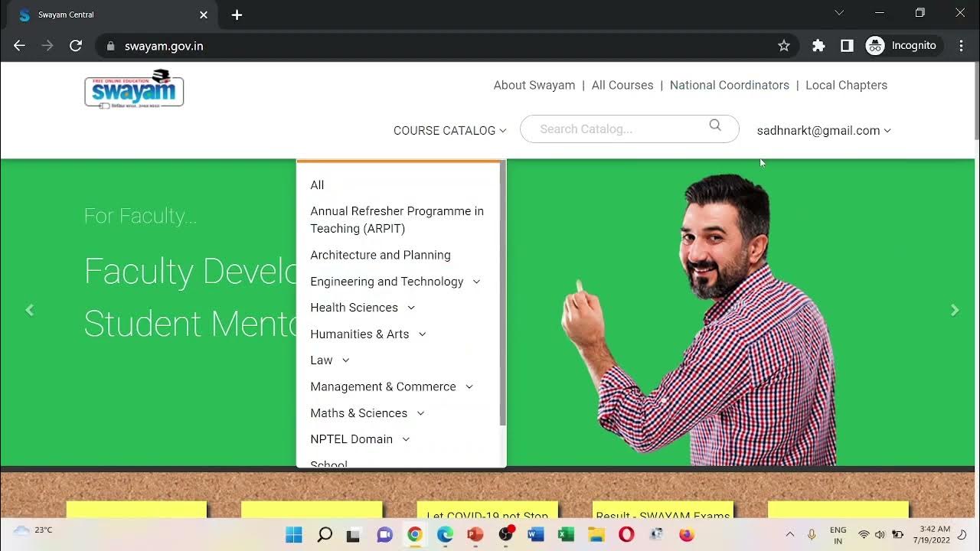Open PowerPoint from the taskbar
The height and width of the screenshot is (551, 980).
tap(475, 534)
